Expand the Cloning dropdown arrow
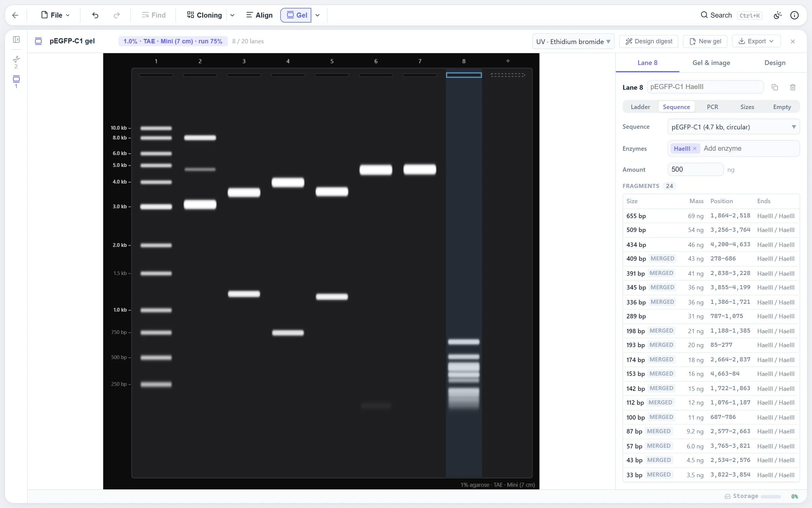The width and height of the screenshot is (812, 508). [x=232, y=15]
